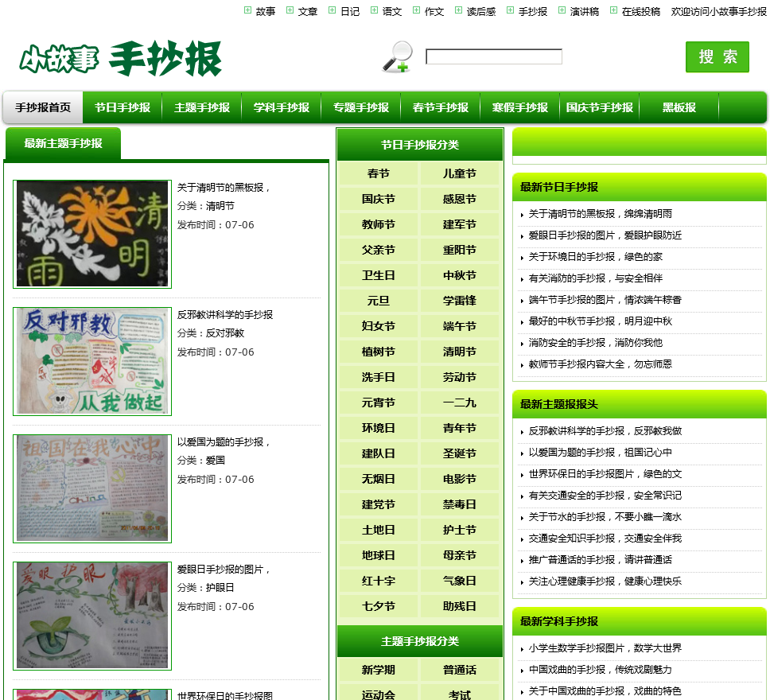Click the search text input box
The image size is (770, 700).
pos(493,56)
